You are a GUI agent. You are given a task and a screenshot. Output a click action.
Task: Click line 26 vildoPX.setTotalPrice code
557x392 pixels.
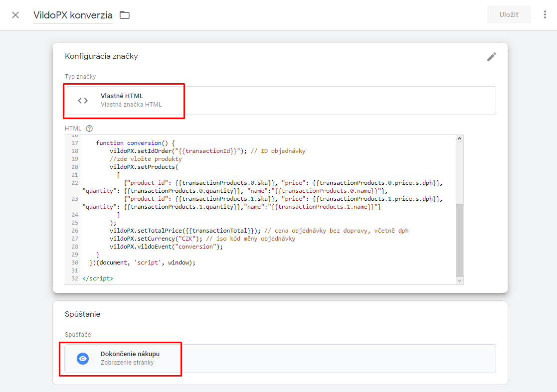259,231
